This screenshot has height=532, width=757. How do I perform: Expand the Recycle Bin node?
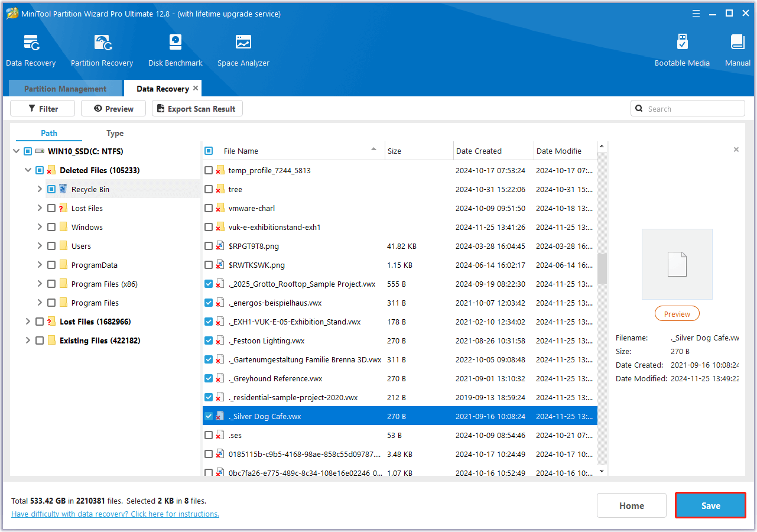tap(40, 189)
